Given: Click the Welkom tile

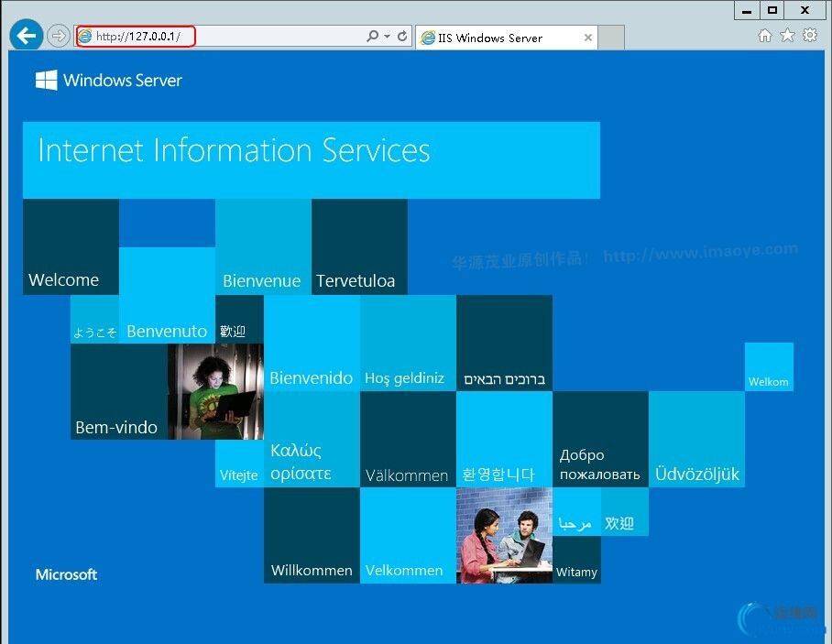Looking at the screenshot, I should 769,367.
